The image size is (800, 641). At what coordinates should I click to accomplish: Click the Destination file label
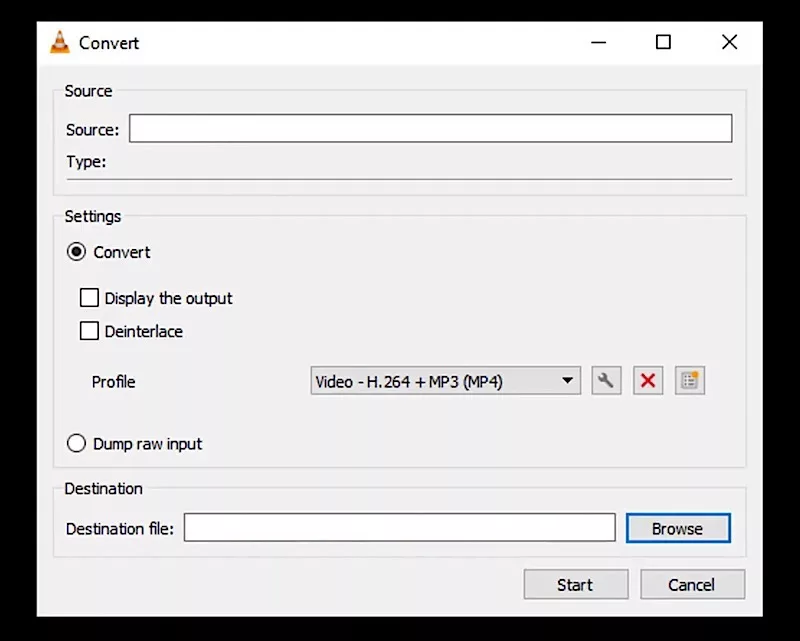tap(119, 529)
